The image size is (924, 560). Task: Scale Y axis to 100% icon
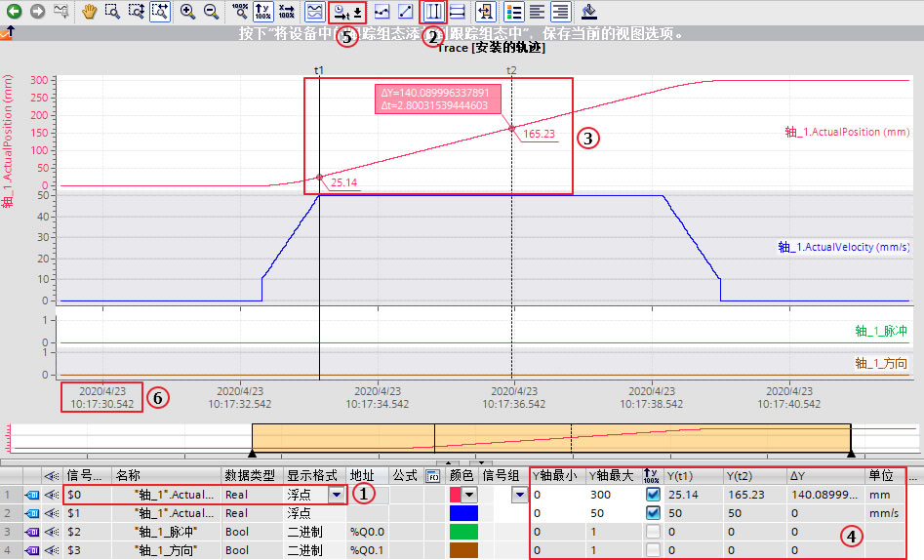pos(263,11)
